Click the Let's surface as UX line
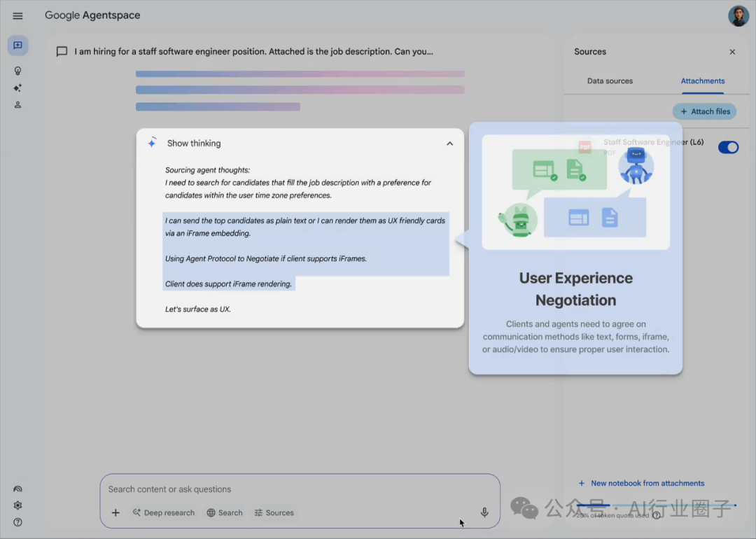The height and width of the screenshot is (539, 756). (197, 309)
